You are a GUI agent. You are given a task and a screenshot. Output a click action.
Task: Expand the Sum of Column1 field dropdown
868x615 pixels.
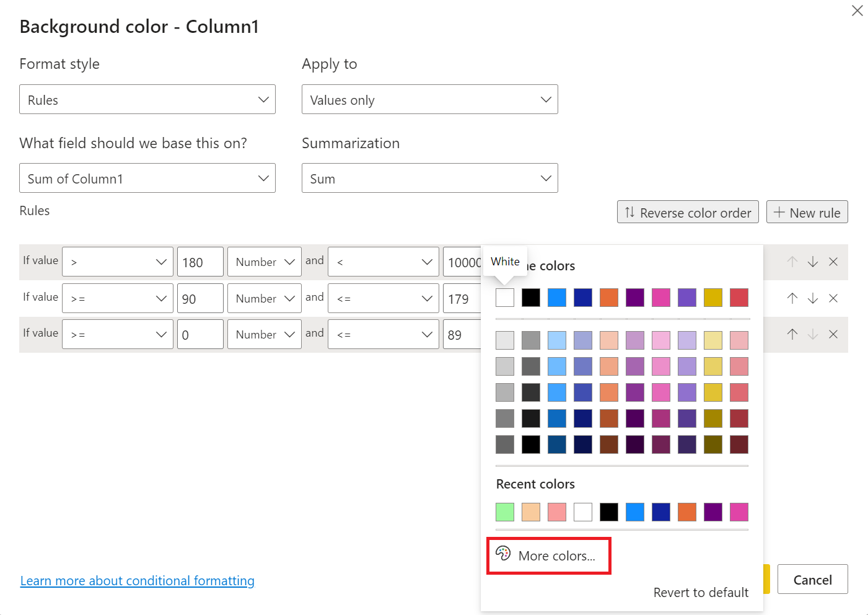point(147,178)
